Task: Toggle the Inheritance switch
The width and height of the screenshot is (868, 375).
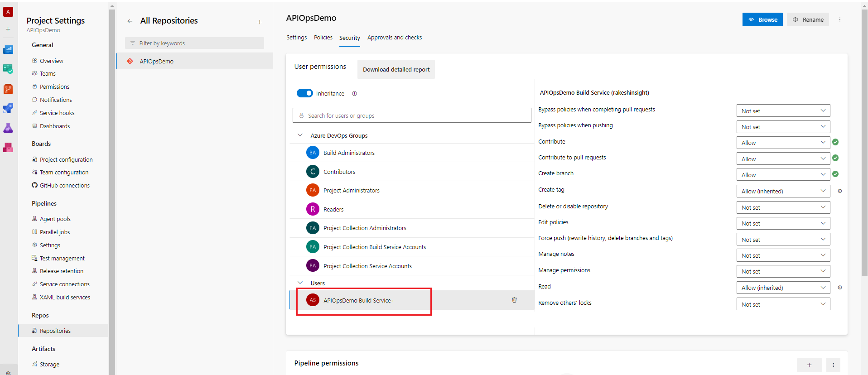Action: (304, 93)
